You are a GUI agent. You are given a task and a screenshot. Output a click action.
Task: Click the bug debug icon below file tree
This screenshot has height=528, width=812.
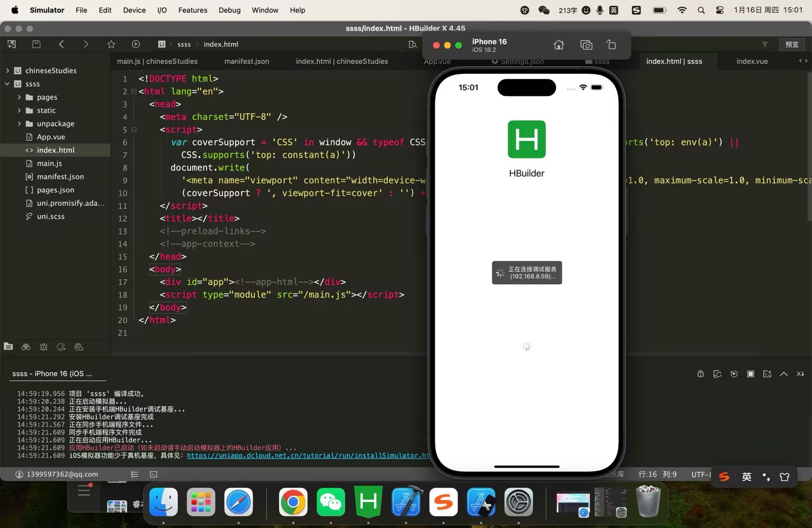click(x=44, y=347)
